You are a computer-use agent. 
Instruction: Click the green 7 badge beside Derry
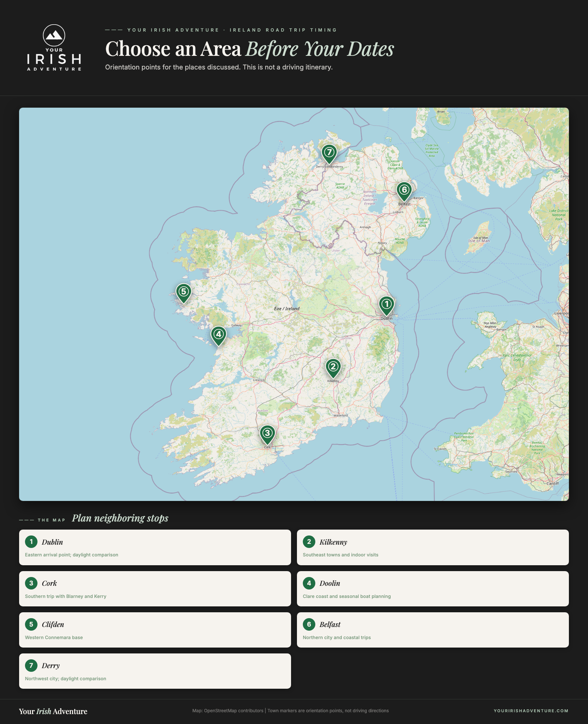(x=31, y=665)
